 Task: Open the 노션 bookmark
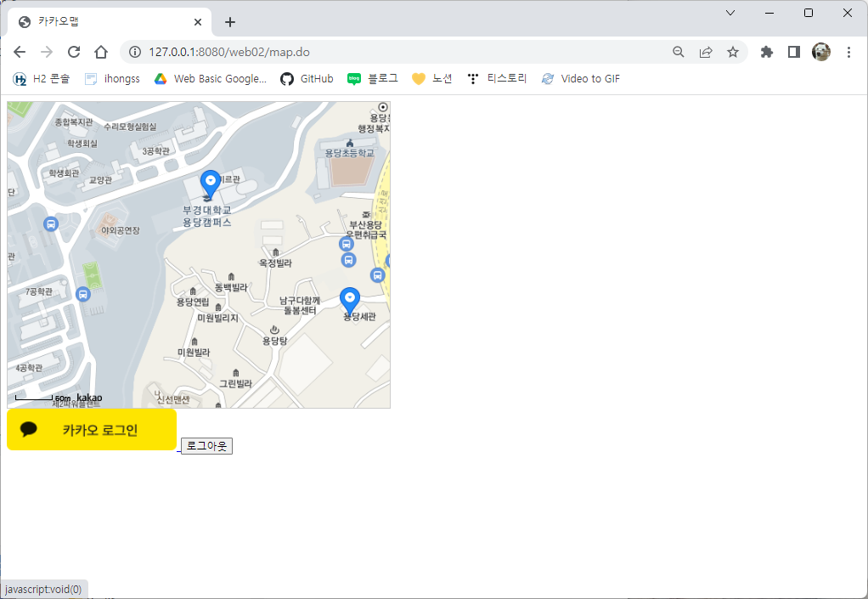click(432, 79)
